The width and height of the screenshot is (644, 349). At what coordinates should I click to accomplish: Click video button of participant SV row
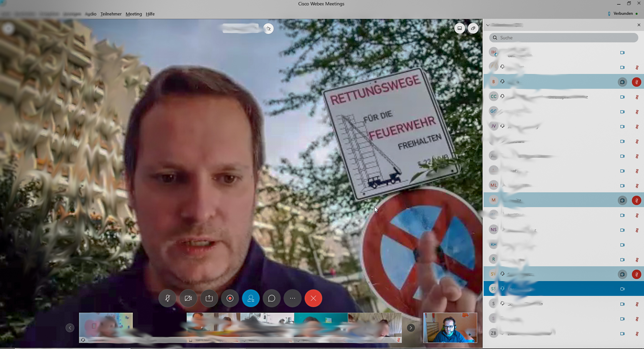point(622,274)
